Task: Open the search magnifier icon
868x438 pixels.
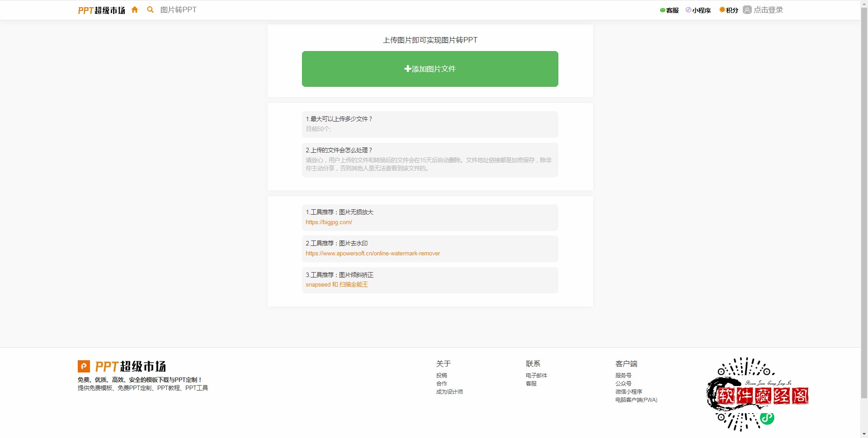Action: coord(150,9)
